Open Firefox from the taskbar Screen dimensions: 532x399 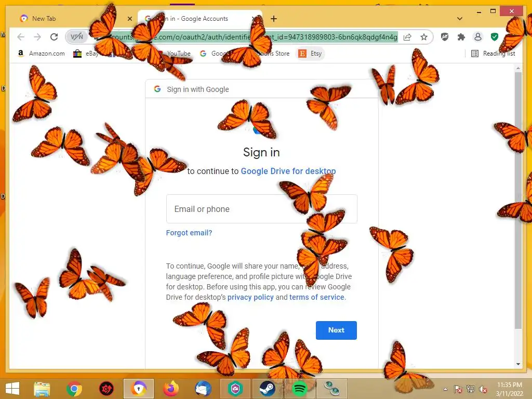coord(170,389)
